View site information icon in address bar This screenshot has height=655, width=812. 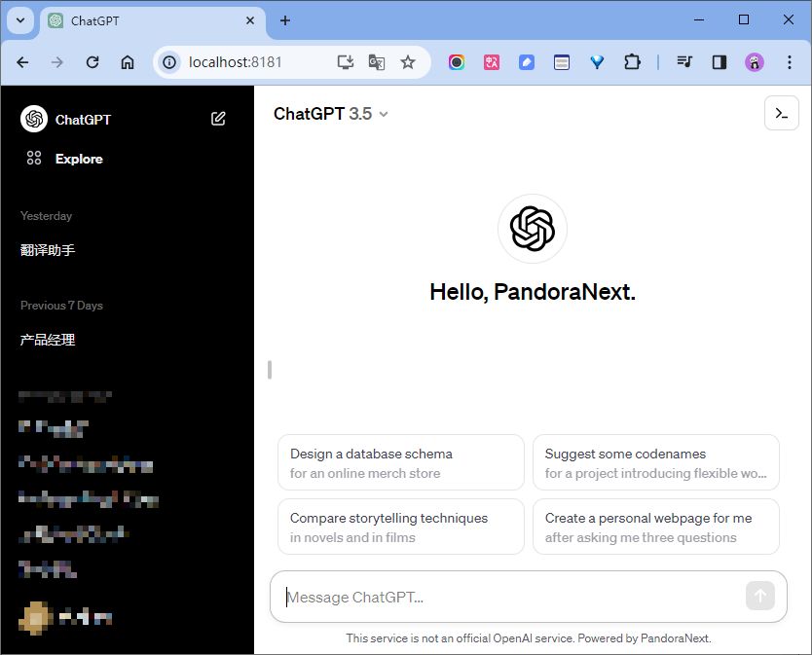[x=169, y=62]
